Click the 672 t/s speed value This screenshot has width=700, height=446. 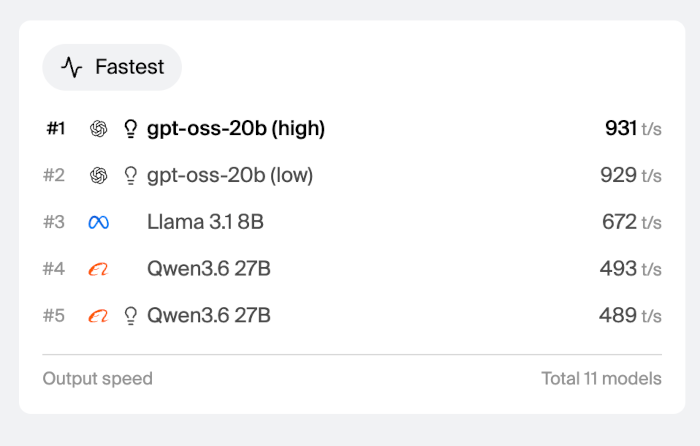[632, 222]
